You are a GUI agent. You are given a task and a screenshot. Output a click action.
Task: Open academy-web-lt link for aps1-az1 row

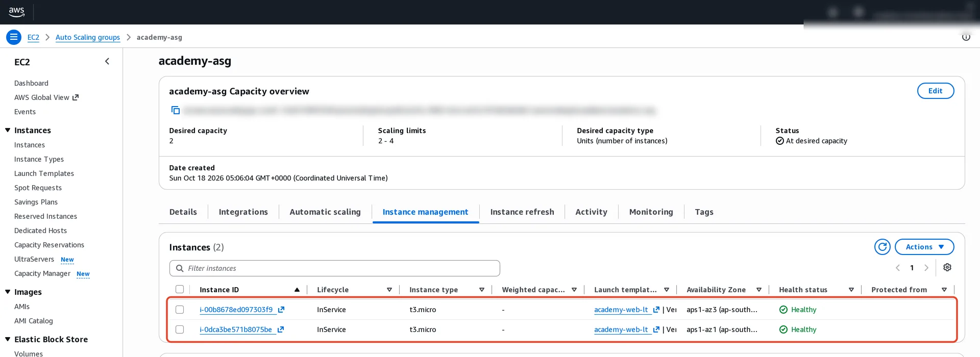tap(621, 329)
